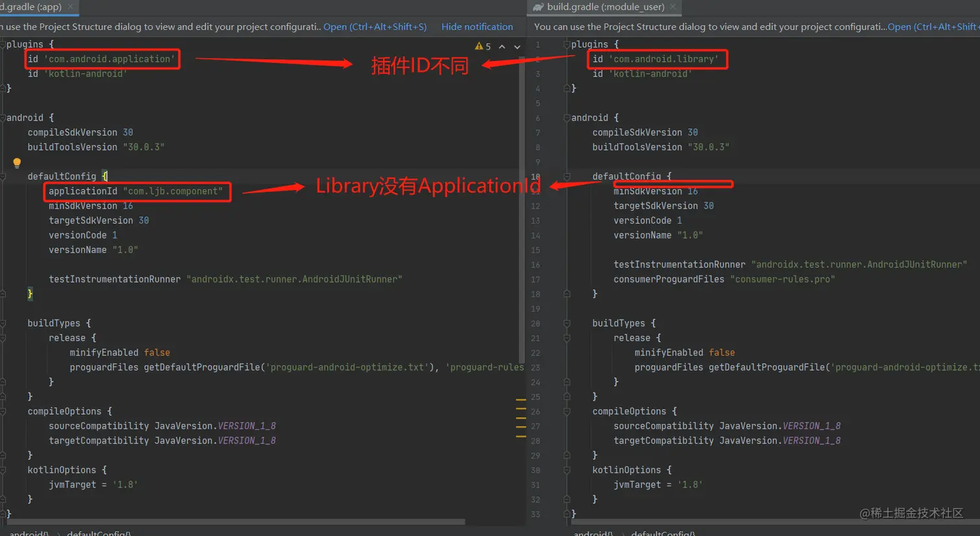Click the warning inspections indicator showing 5

click(x=485, y=46)
